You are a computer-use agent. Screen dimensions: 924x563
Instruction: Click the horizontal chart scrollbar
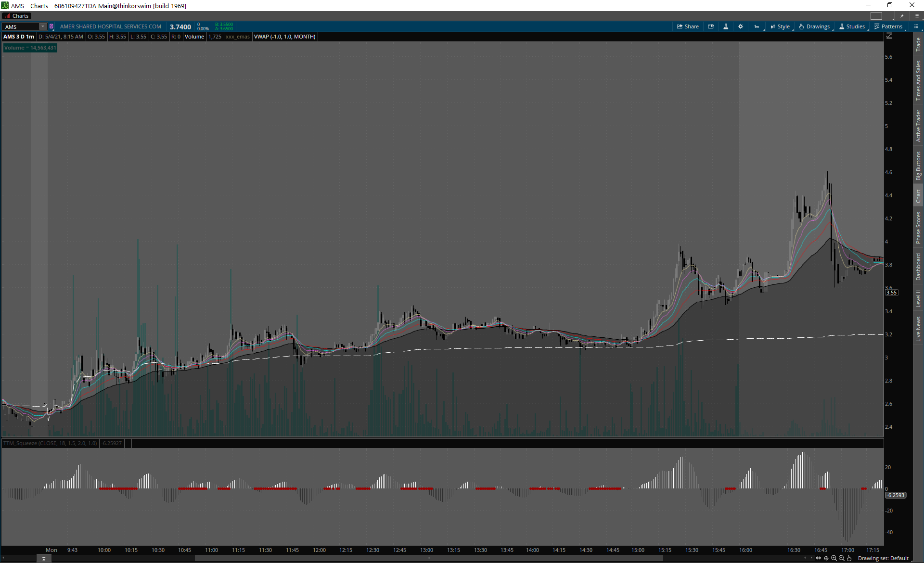click(x=428, y=558)
